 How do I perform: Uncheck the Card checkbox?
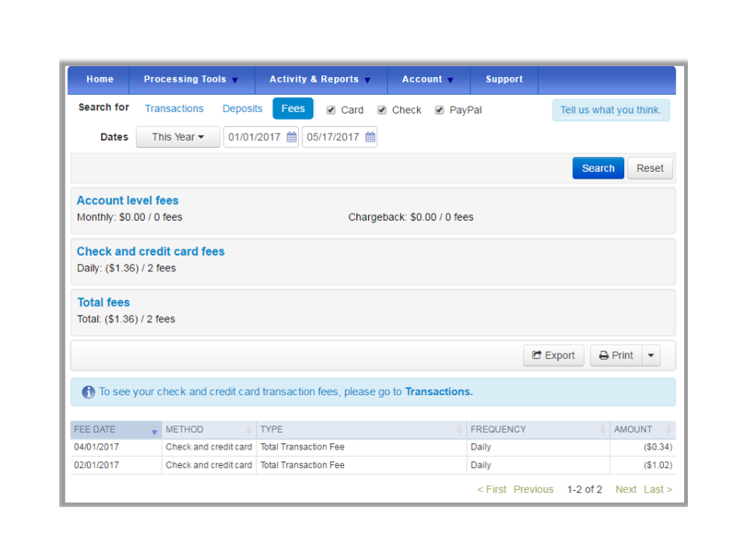331,110
